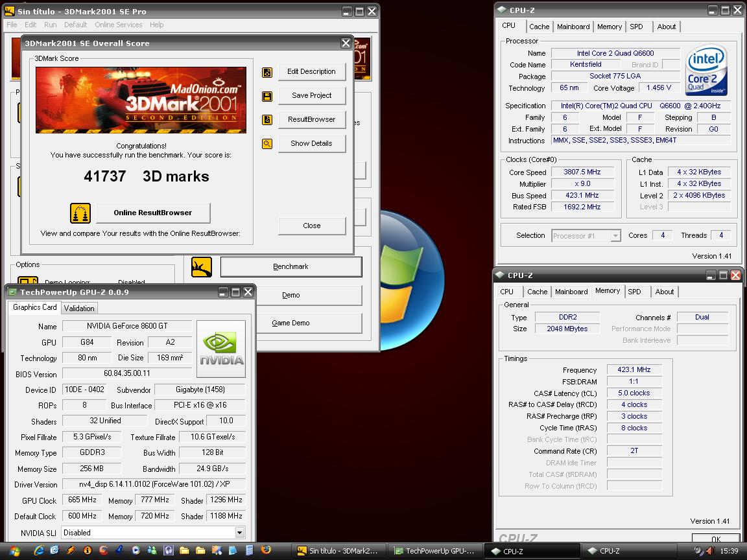The height and width of the screenshot is (560, 747).
Task: Launch Internet Explorer from quick launch
Action: [x=39, y=550]
